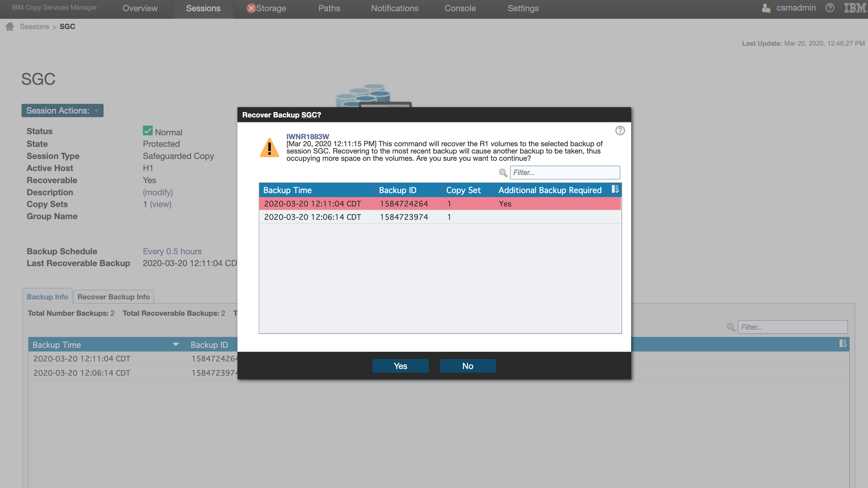Confirm recovery with the Yes button

[x=401, y=366]
